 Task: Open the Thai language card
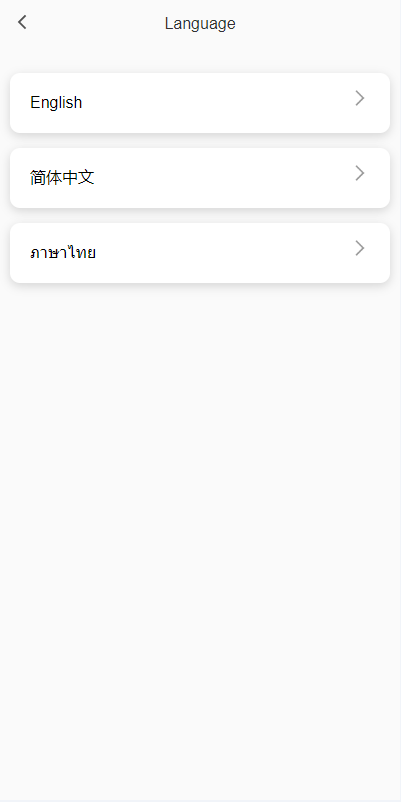200,253
